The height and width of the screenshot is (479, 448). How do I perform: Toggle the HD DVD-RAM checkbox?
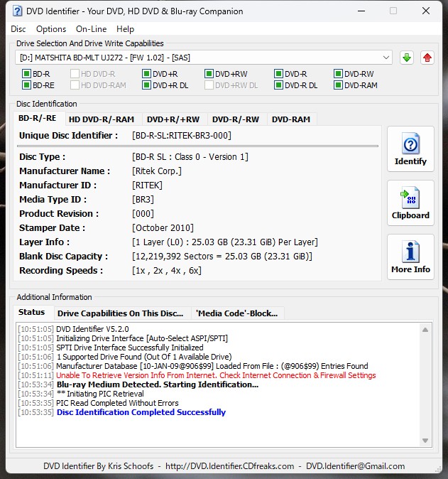[75, 85]
